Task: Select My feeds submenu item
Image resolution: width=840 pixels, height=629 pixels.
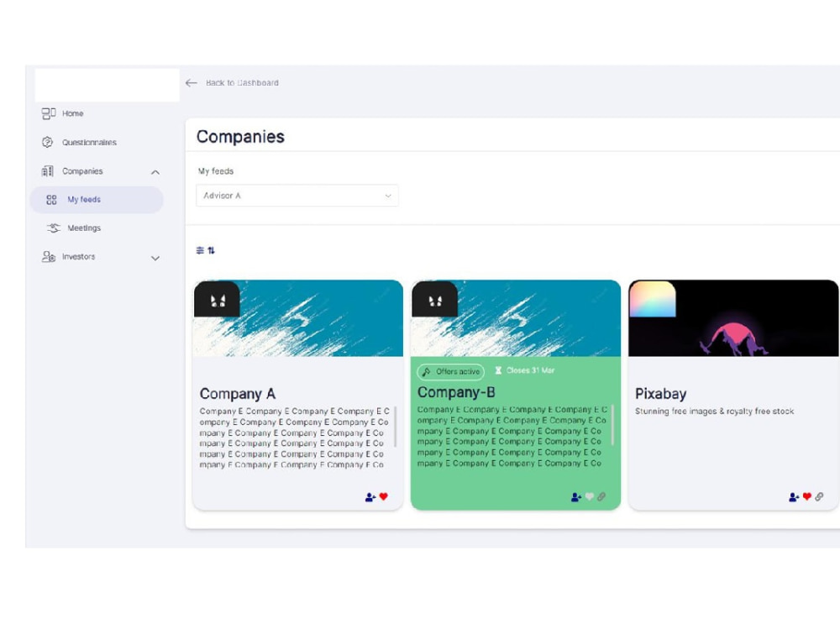Action: [97, 200]
